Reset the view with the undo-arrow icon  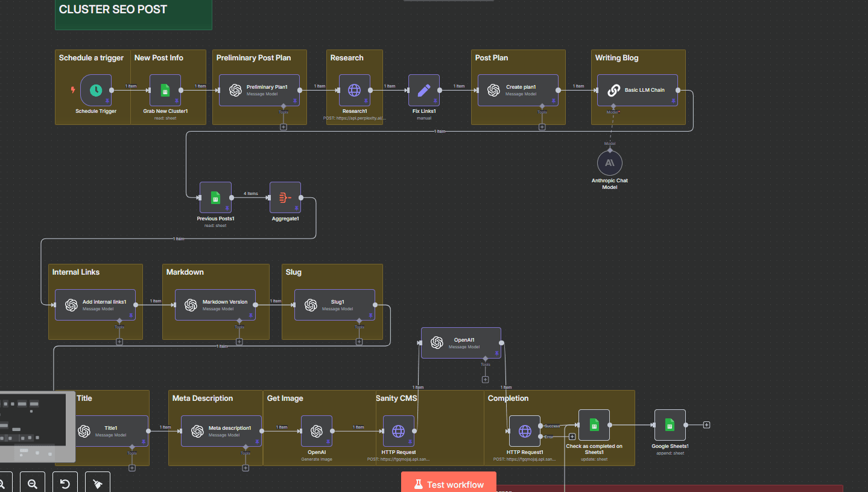click(x=65, y=484)
